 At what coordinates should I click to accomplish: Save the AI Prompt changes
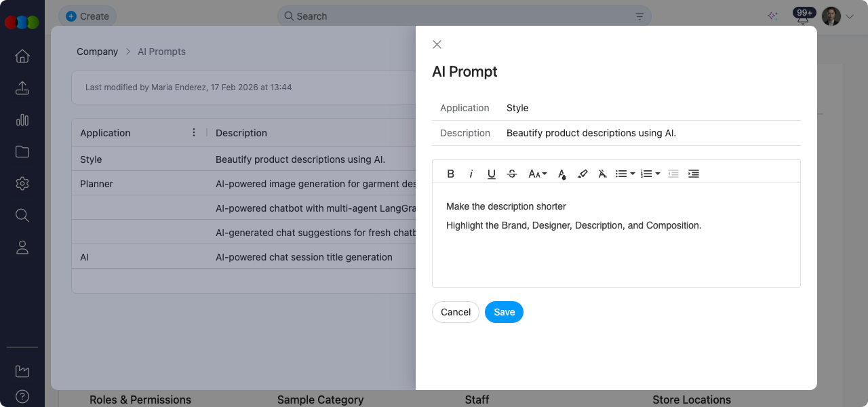504,312
